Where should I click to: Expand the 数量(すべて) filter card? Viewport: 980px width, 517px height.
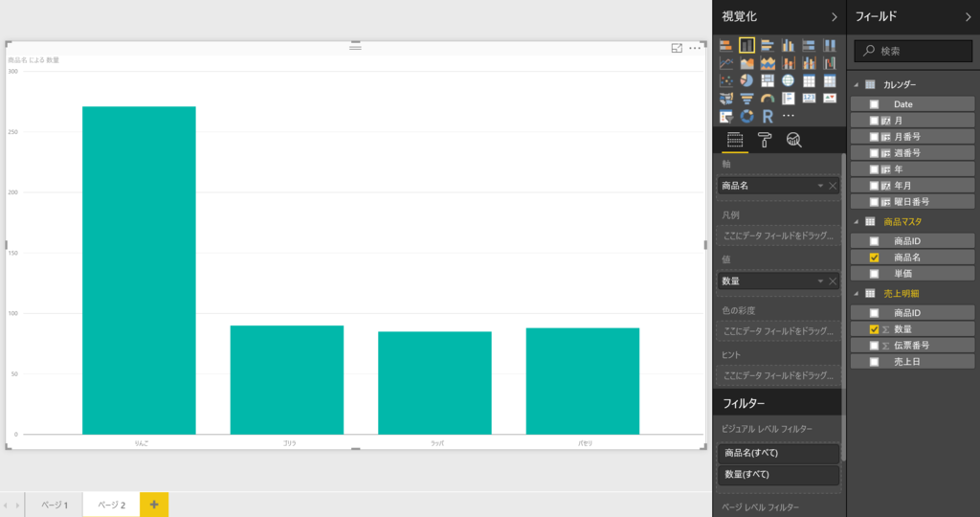pyautogui.click(x=778, y=475)
